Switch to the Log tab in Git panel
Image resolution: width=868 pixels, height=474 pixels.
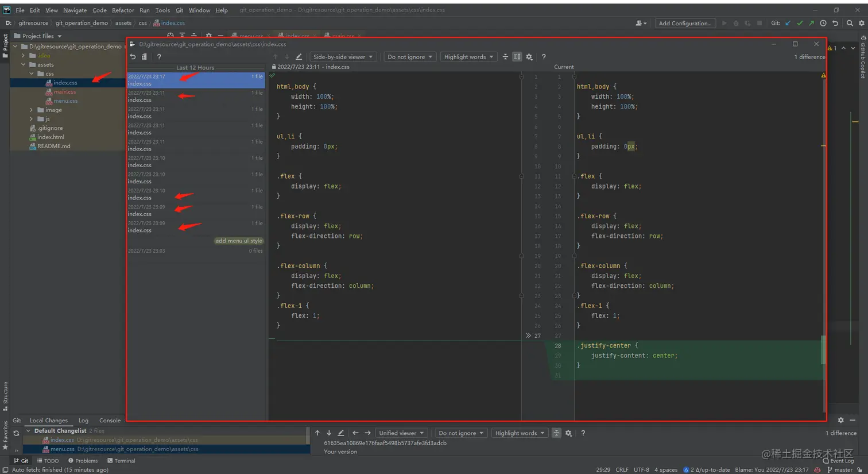83,421
